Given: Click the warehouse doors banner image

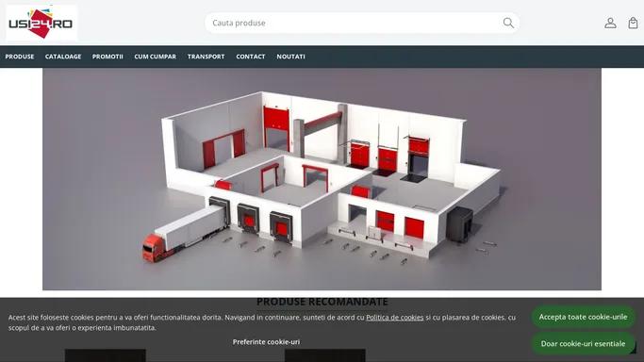Looking at the screenshot, I should point(322,179).
